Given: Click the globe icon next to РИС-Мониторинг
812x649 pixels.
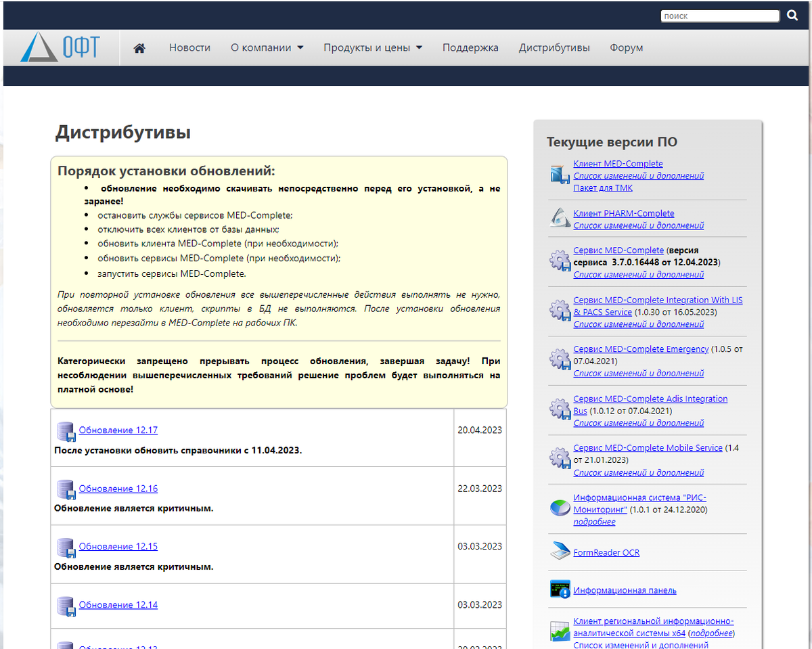Looking at the screenshot, I should pyautogui.click(x=559, y=507).
